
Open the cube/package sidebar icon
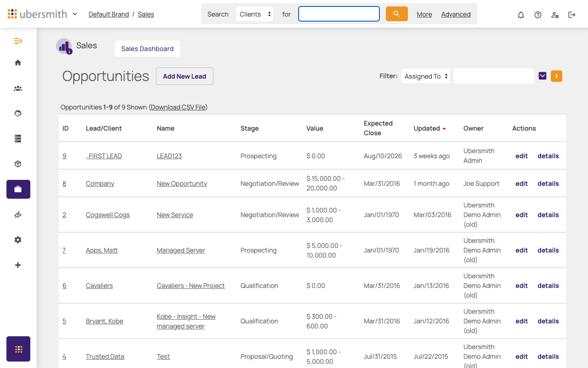[18, 164]
